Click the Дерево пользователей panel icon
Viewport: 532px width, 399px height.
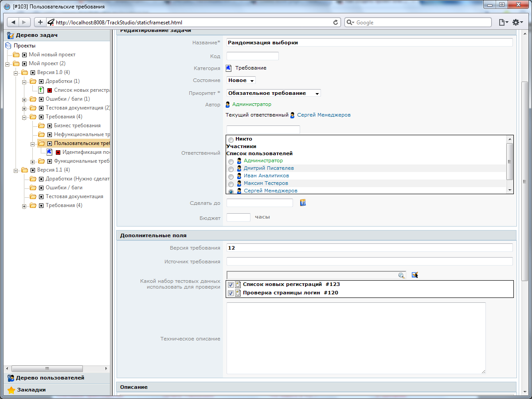tap(11, 378)
